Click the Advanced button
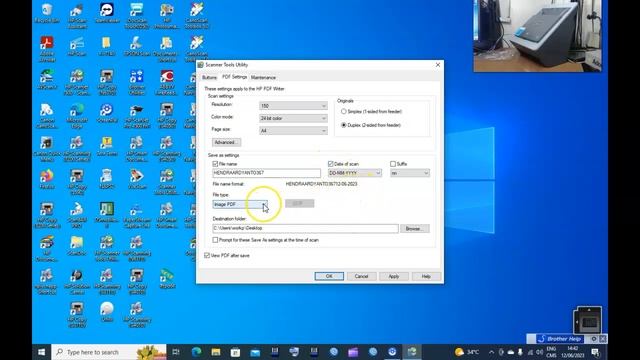Screen dimensions: 640x360 tap(226, 142)
